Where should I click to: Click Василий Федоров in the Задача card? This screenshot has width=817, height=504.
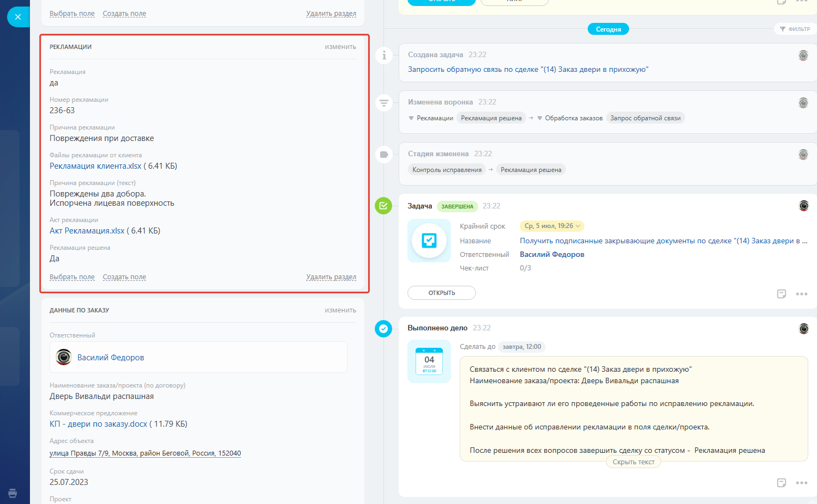click(552, 255)
